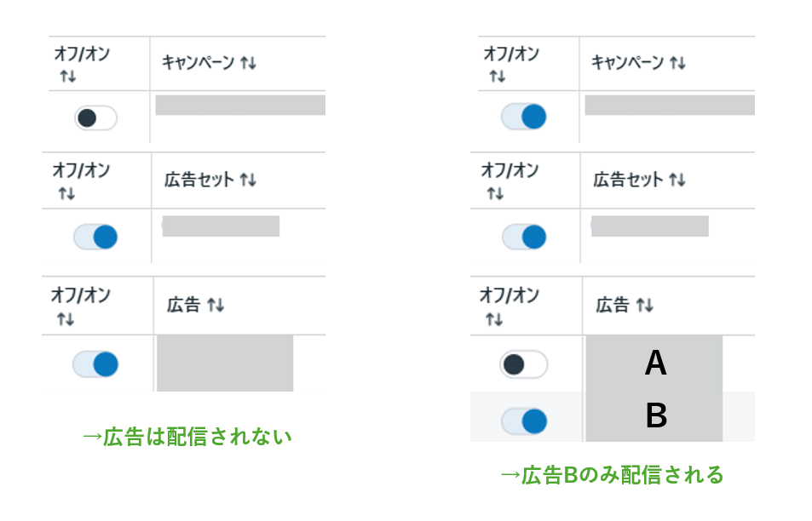The width and height of the screenshot is (812, 521).
Task: Click sort arrows beside キャンペーン in left example
Action: [x=248, y=63]
